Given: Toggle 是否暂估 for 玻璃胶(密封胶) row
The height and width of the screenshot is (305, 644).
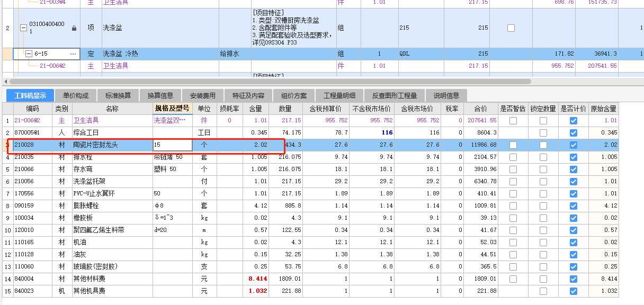Looking at the screenshot, I should (x=513, y=267).
